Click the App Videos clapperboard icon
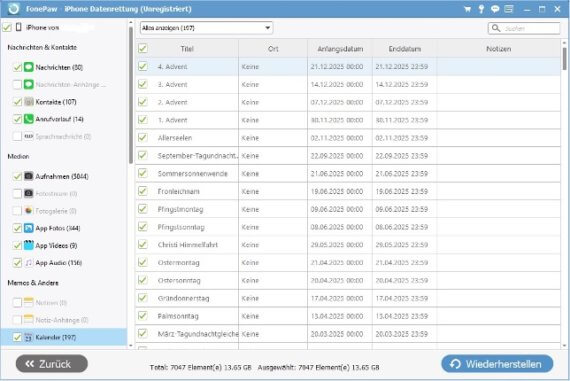 coord(29,245)
